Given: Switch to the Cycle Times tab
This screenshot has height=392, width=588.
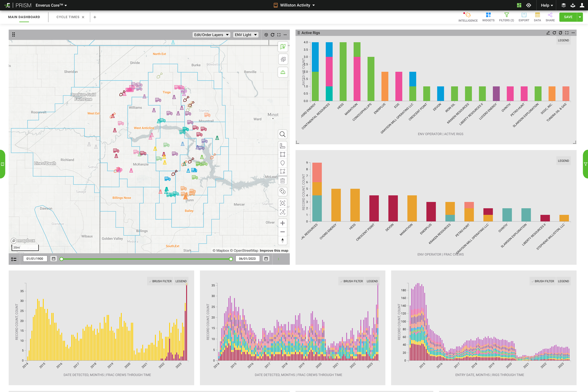Looking at the screenshot, I should point(68,17).
